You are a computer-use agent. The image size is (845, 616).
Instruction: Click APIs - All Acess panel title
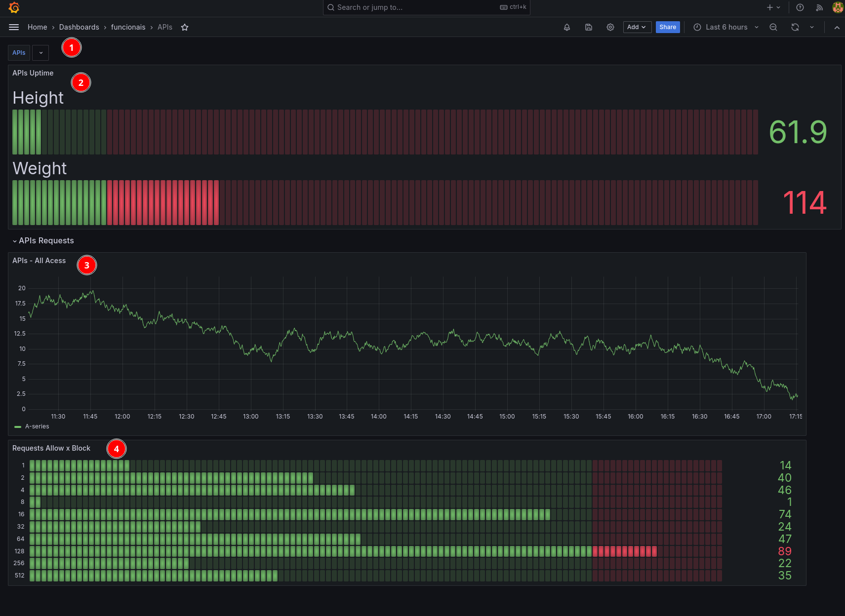39,261
